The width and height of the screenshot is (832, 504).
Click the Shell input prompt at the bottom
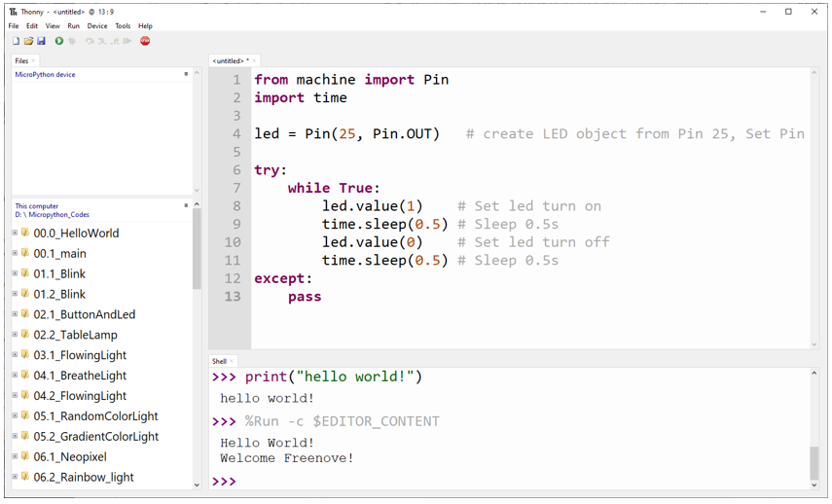(x=224, y=482)
